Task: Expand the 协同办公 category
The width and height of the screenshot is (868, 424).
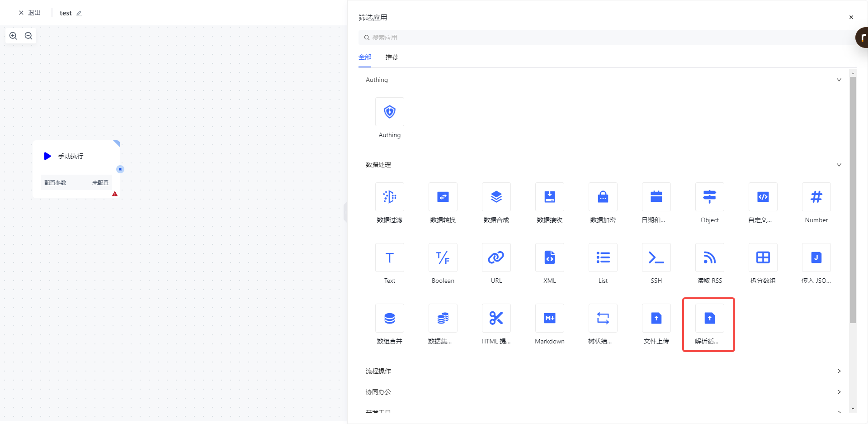Action: (x=839, y=392)
